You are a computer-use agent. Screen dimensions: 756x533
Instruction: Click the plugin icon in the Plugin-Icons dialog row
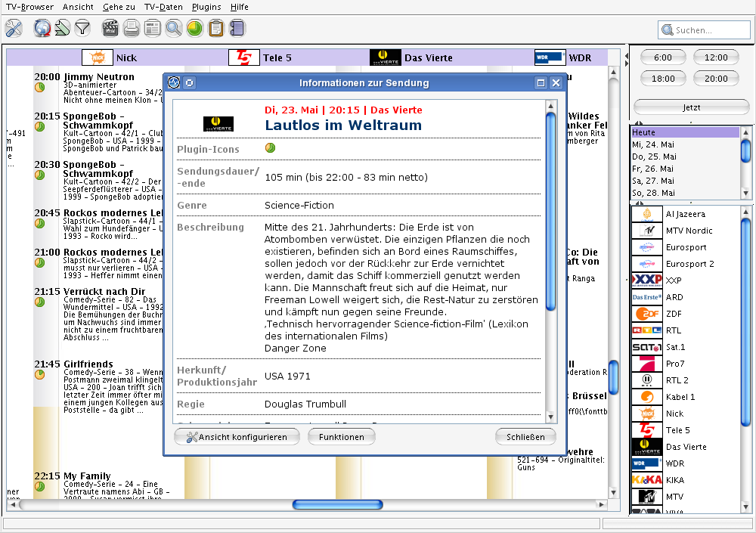tap(270, 148)
